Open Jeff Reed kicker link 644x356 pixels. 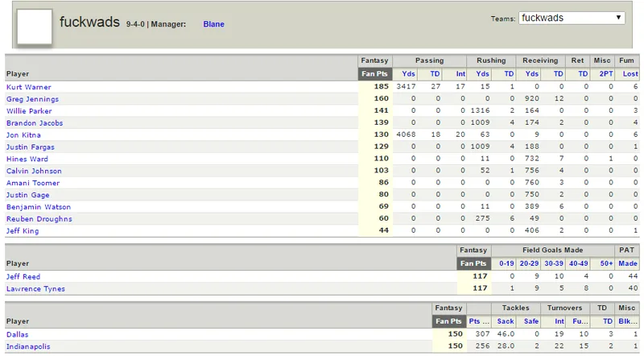tap(23, 276)
